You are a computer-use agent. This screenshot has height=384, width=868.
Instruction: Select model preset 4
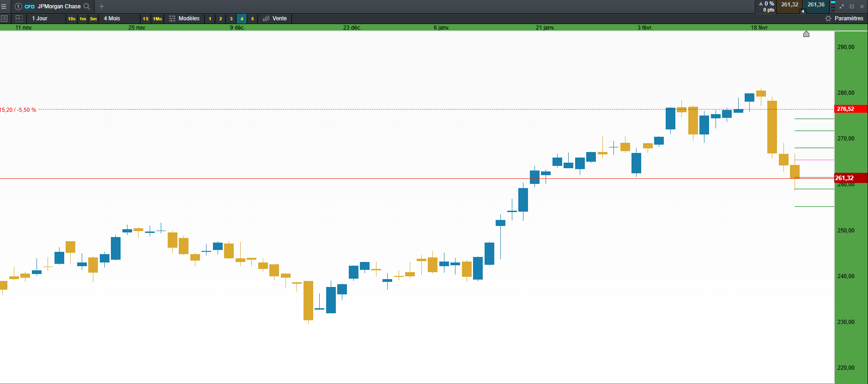[242, 19]
